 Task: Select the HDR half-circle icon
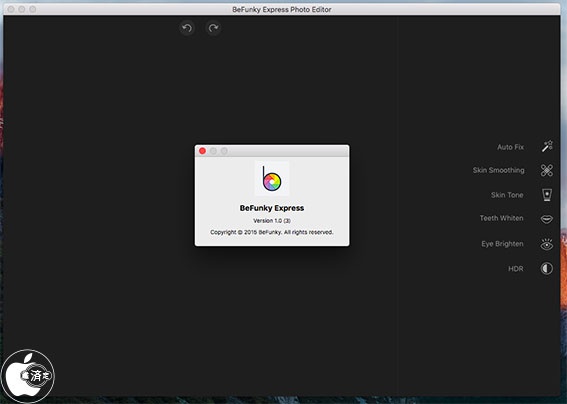point(547,268)
